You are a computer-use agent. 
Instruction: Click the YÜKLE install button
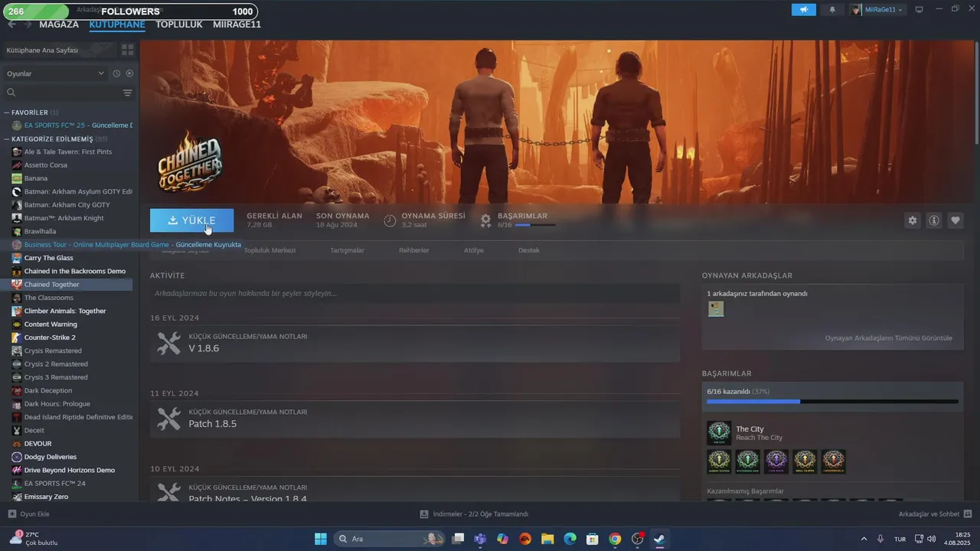tap(191, 220)
